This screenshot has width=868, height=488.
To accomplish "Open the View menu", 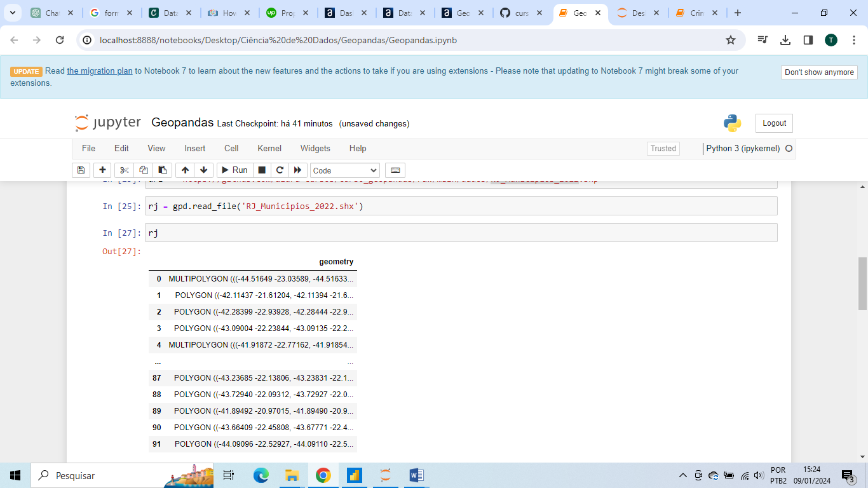I will 156,148.
